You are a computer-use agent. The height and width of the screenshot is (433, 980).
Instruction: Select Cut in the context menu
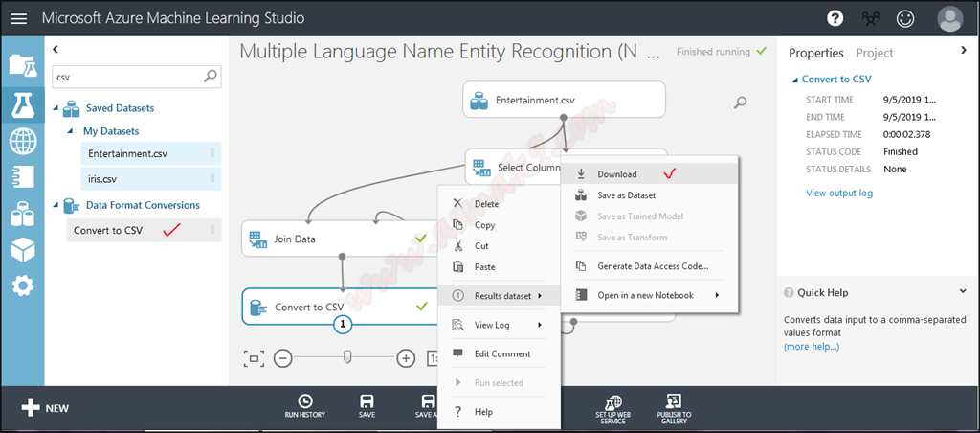[x=498, y=246]
